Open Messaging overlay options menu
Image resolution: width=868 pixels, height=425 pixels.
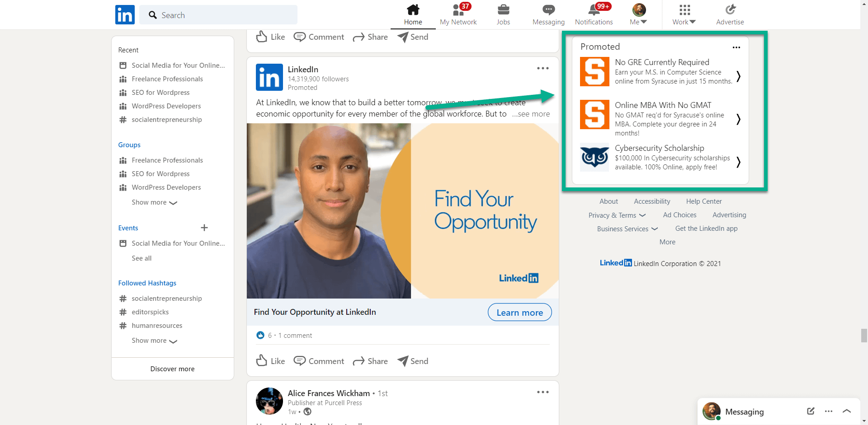click(x=828, y=411)
